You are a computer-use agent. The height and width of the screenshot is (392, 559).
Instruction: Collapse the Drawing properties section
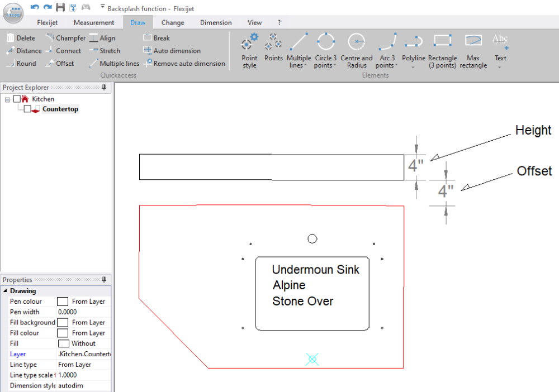tap(5, 291)
